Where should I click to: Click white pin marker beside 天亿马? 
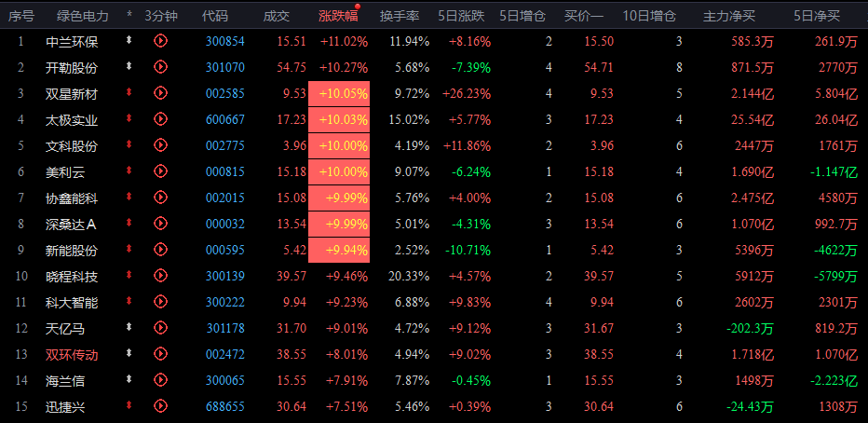pos(129,327)
